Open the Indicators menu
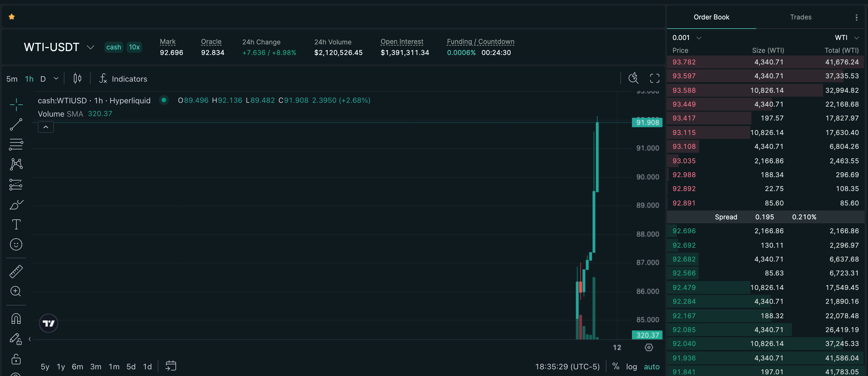The height and width of the screenshot is (376, 868). [123, 79]
